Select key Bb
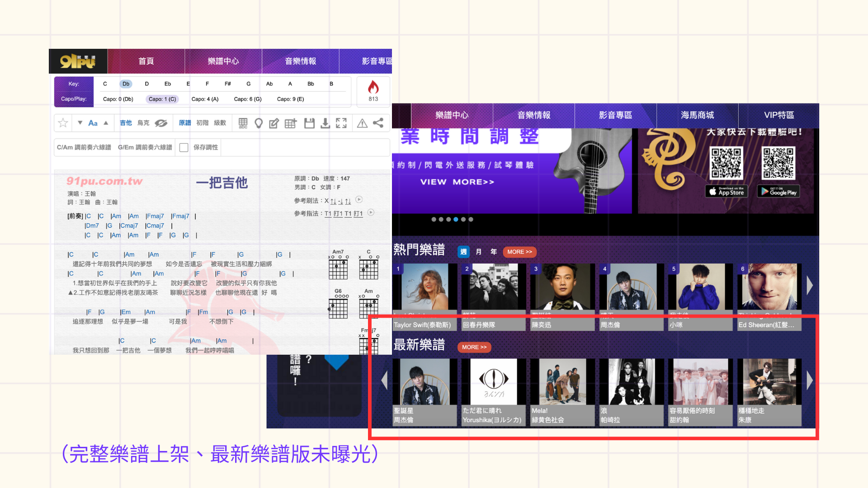The width and height of the screenshot is (868, 488). click(311, 84)
